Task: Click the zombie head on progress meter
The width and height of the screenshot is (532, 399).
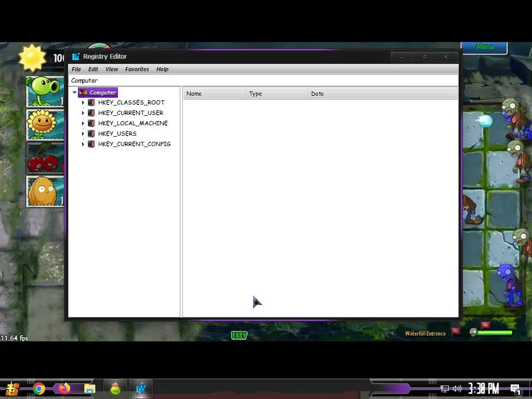Action: click(x=473, y=332)
